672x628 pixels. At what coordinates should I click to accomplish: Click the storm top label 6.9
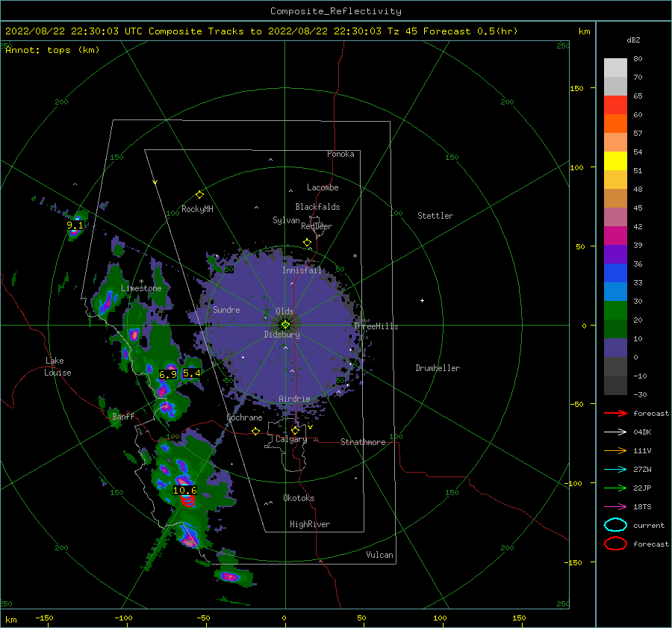click(x=168, y=375)
